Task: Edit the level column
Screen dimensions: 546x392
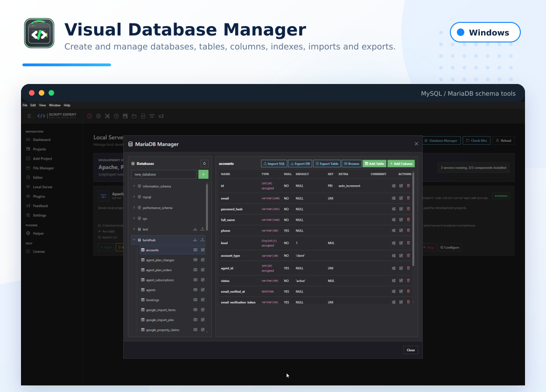Action: pyautogui.click(x=401, y=243)
